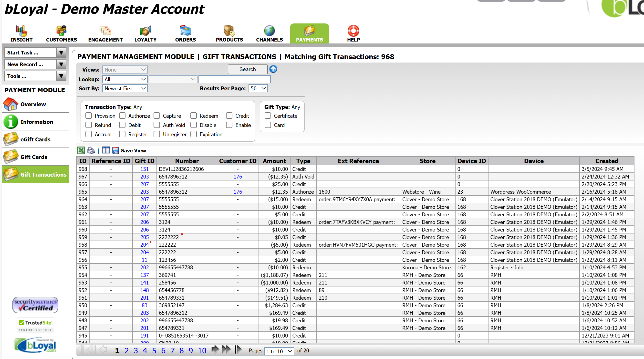The height and width of the screenshot is (359, 644).
Task: Click the column chooser icon
Action: pos(106,150)
